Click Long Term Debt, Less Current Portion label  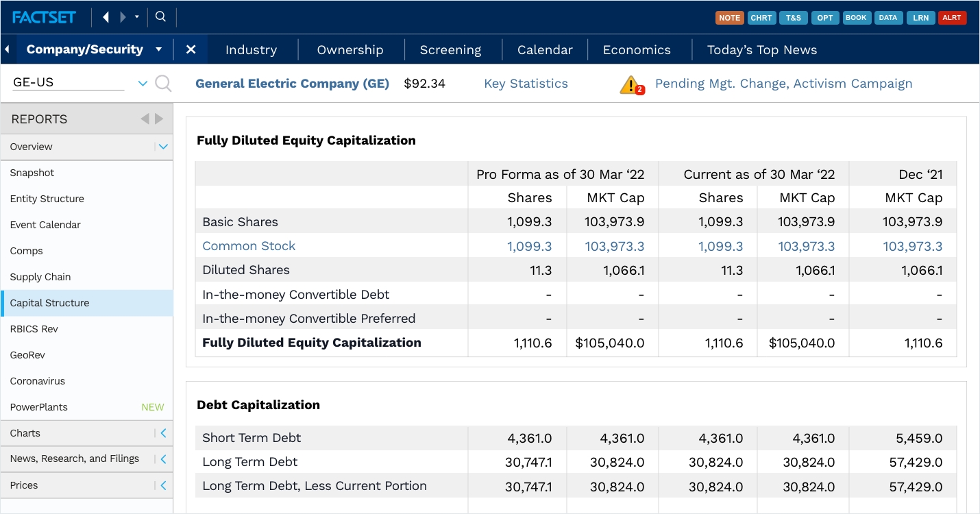pyautogui.click(x=315, y=486)
